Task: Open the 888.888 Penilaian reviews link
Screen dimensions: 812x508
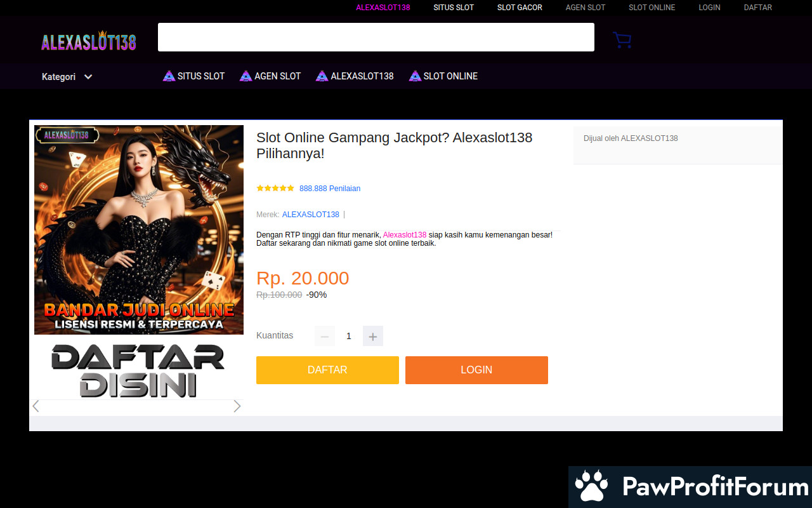Action: [330, 189]
